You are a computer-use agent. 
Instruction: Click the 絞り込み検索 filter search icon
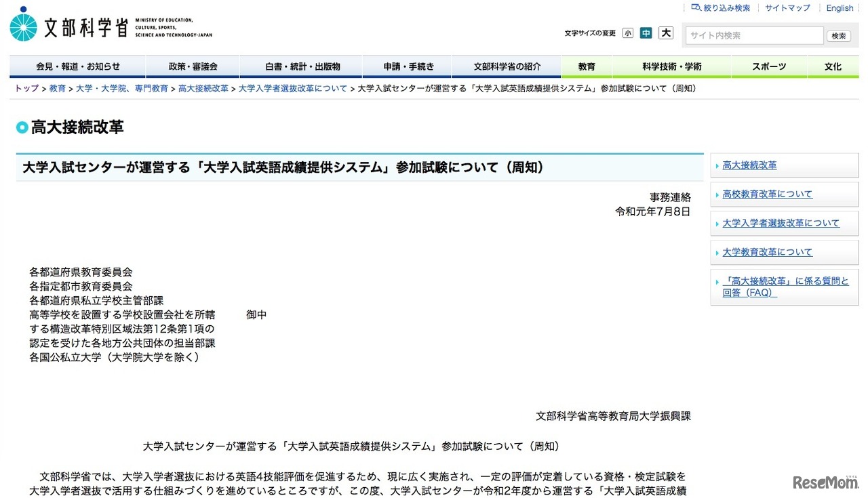(696, 7)
